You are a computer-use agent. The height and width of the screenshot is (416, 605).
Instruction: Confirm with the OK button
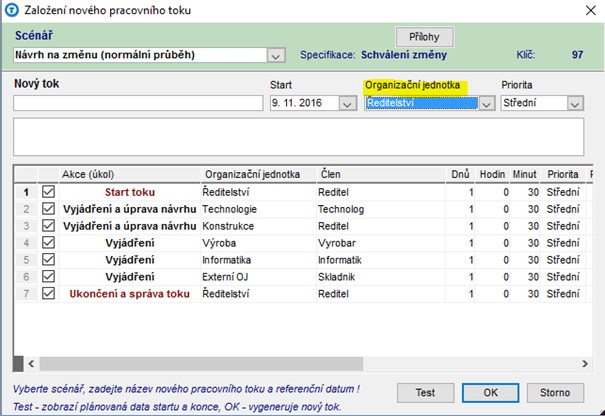(x=490, y=393)
